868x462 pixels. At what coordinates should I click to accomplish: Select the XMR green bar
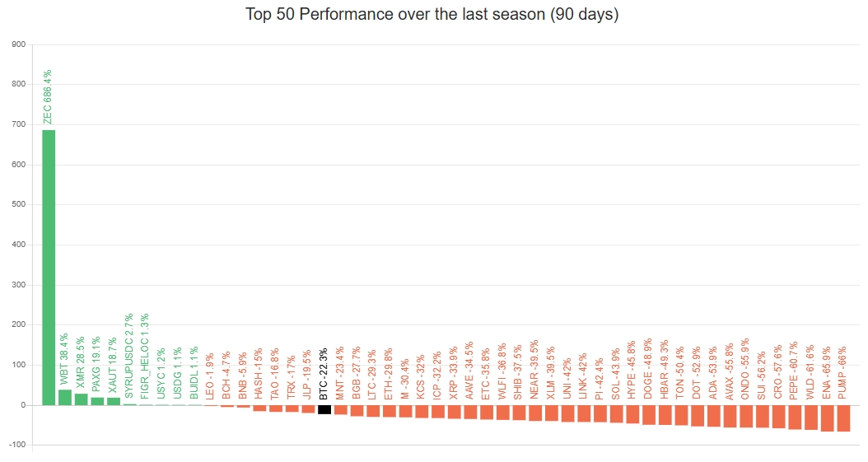coord(81,399)
